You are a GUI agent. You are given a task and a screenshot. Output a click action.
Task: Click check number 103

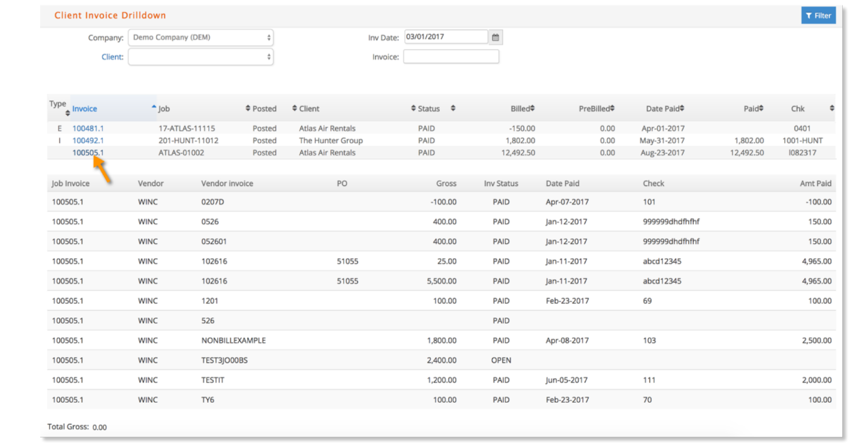coord(649,340)
